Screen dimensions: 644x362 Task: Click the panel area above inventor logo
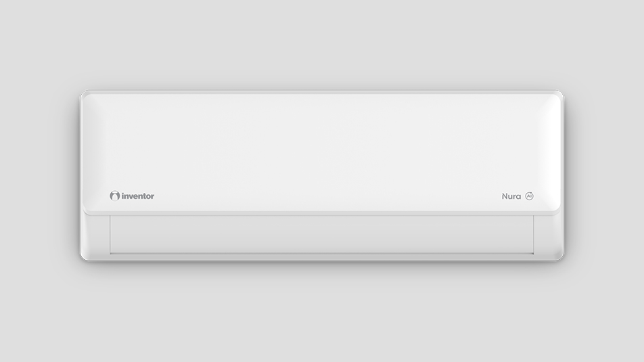(x=132, y=156)
